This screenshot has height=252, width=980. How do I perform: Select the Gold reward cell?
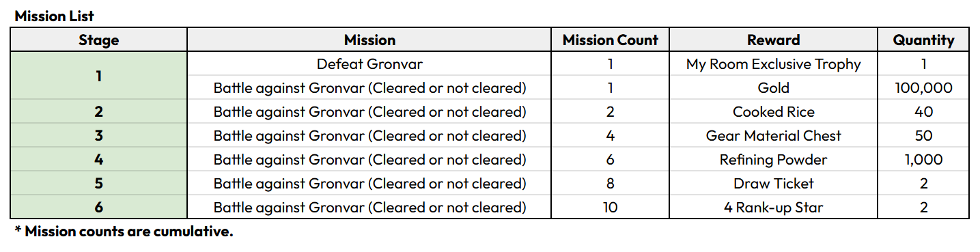point(773,88)
